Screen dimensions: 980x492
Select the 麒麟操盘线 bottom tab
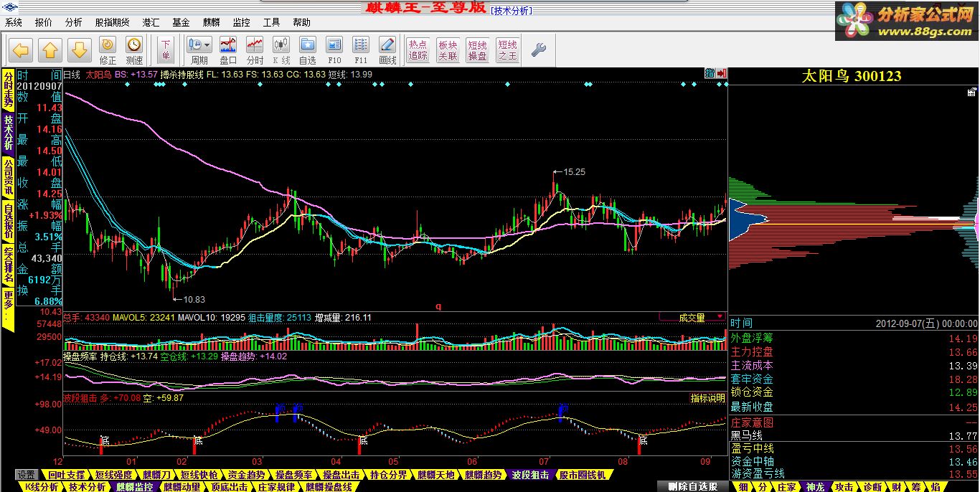pyautogui.click(x=329, y=486)
